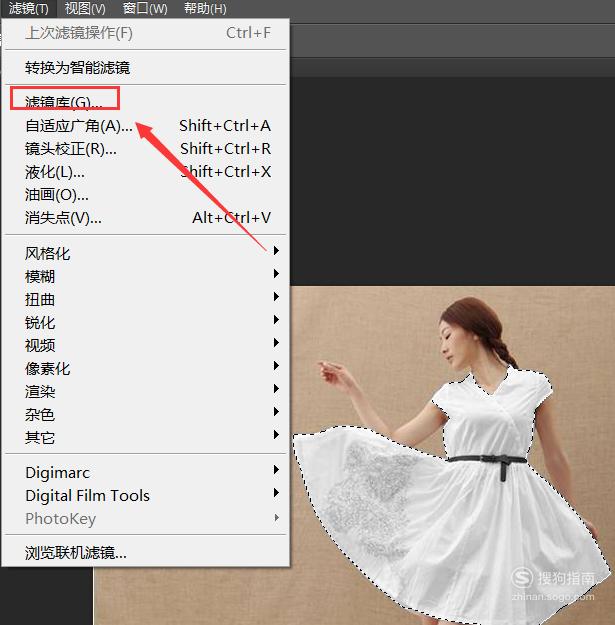The width and height of the screenshot is (615, 625).
Task: Select 镜头校正(R)... filter
Action: (145, 149)
